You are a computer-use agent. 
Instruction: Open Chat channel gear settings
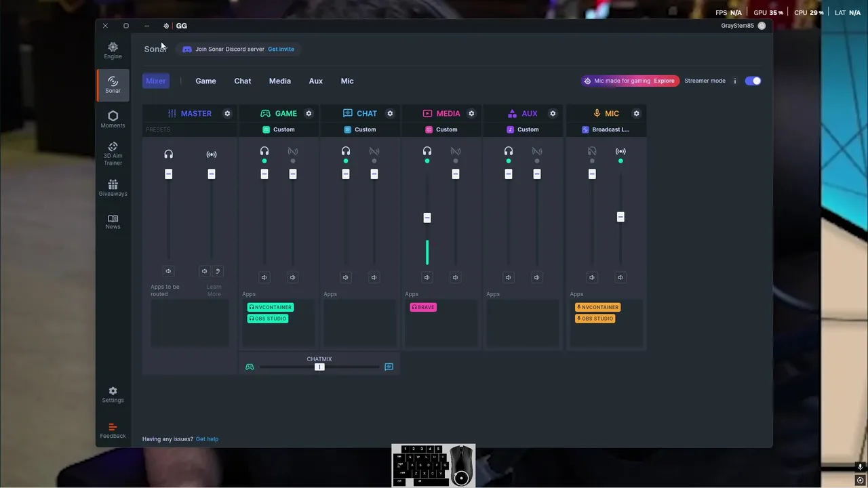click(x=390, y=113)
